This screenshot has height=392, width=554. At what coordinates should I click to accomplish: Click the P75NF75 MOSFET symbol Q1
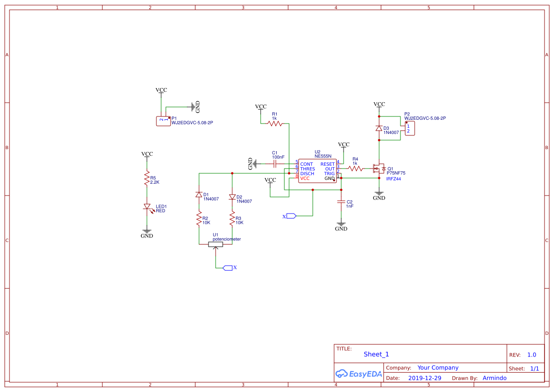[379, 169]
